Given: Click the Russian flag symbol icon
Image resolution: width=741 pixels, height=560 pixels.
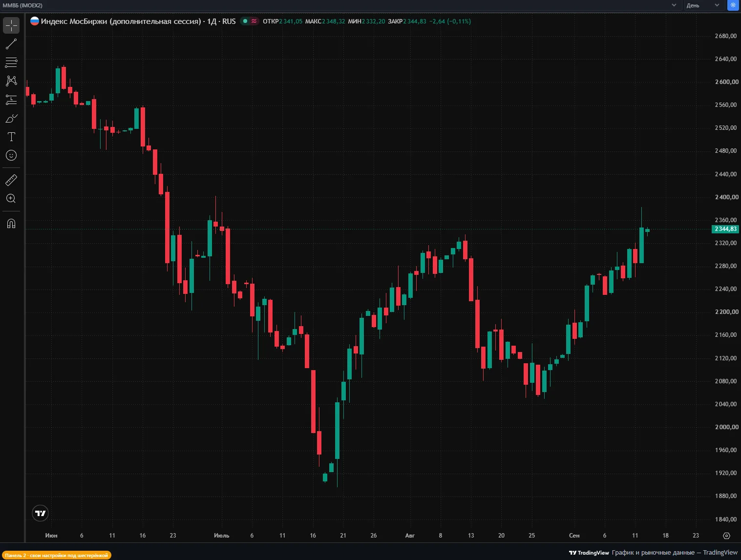Looking at the screenshot, I should click(35, 21).
